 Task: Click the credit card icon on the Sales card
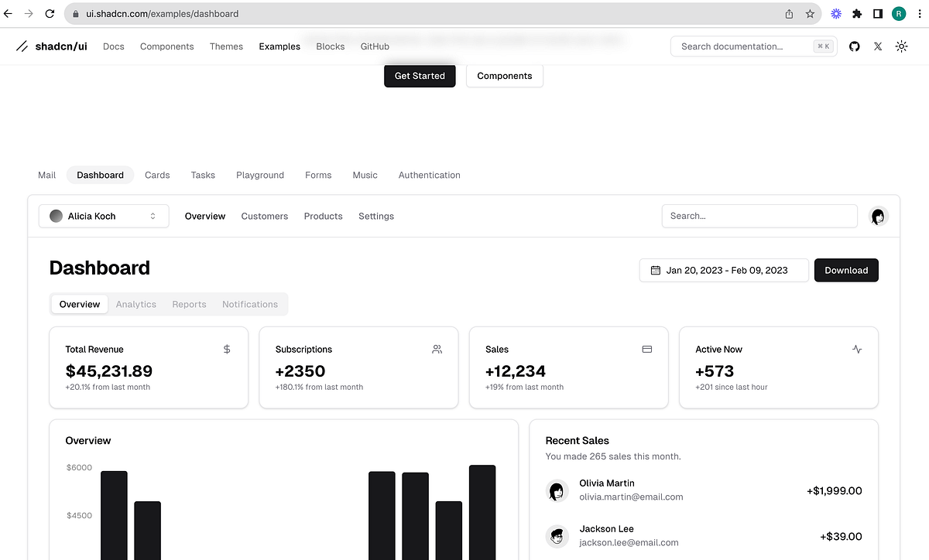click(x=646, y=349)
